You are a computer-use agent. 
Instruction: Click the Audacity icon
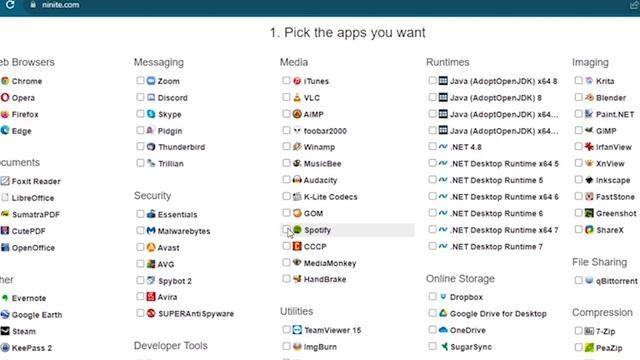(297, 180)
